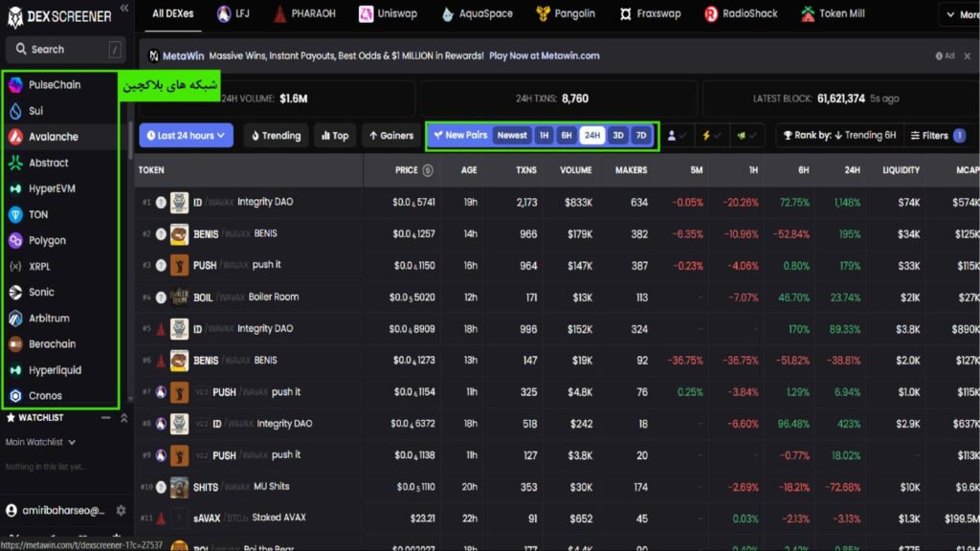
Task: Sort by the VOLUME column header
Action: [x=575, y=170]
